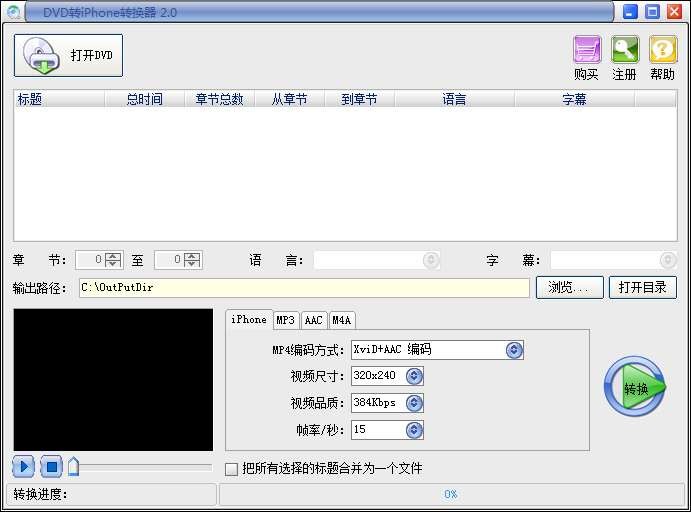Screen dimensions: 691x512
Task: Click the preview play button
Action: point(23,466)
